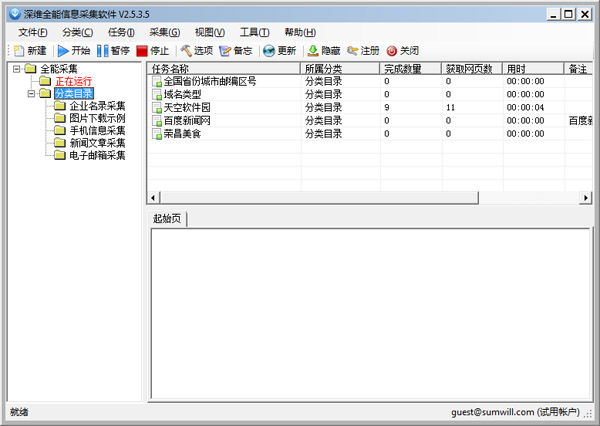Open the 采集(G) menu
Screen dimensions: 600x426
165,32
